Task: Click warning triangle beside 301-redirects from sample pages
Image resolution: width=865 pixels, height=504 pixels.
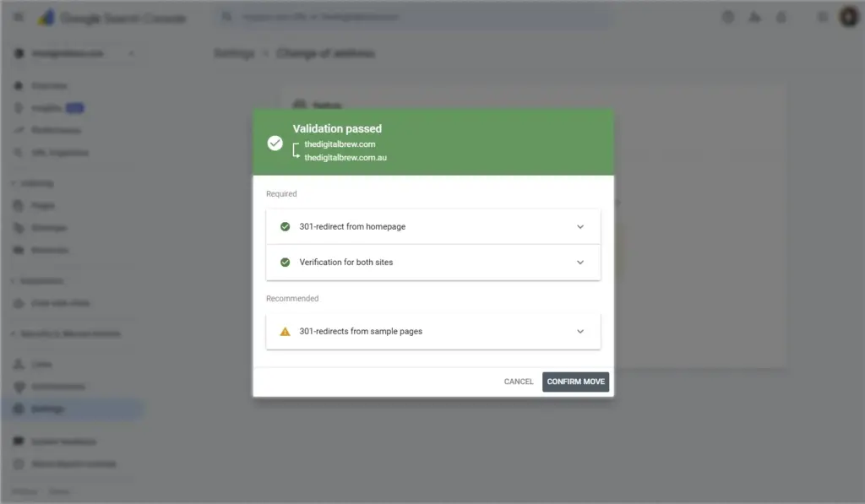Action: click(x=285, y=332)
